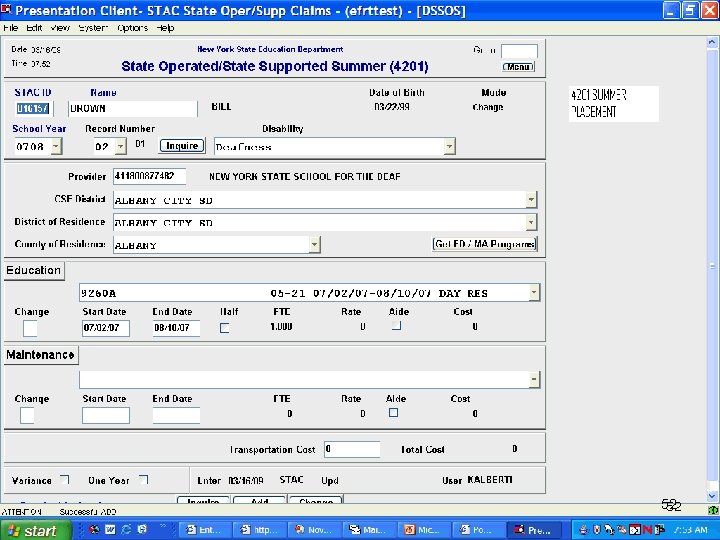720x540 pixels.
Task: Click the green status icon at status bar right
Action: [x=713, y=510]
